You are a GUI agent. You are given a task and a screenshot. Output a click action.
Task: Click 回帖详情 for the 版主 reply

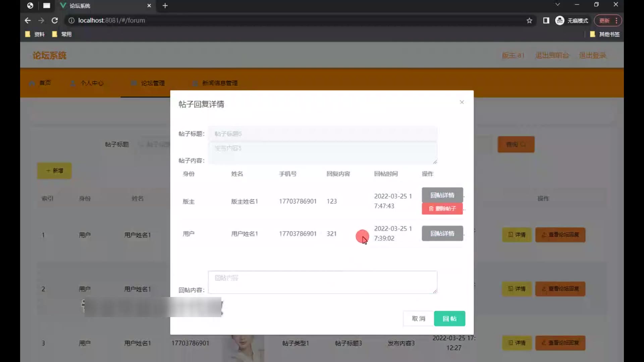coord(442,195)
